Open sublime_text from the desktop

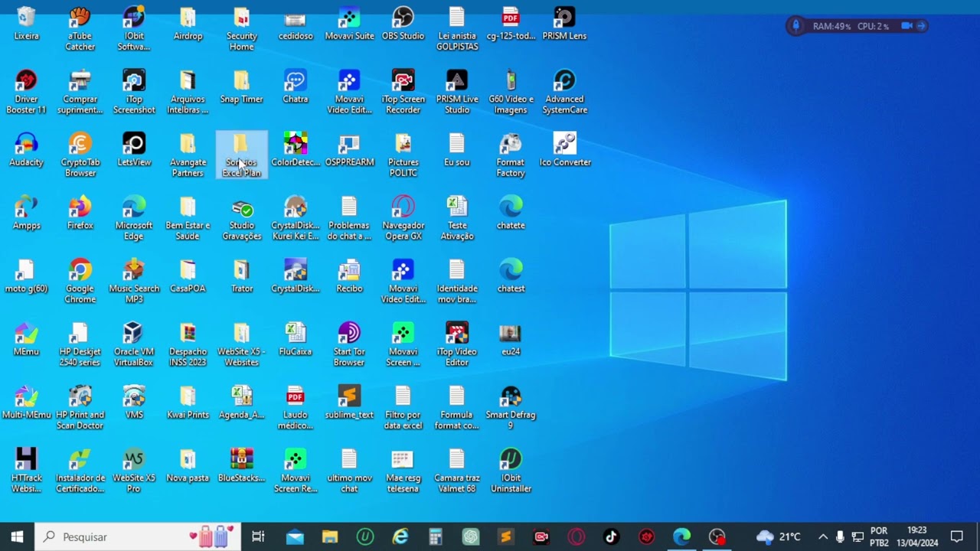tap(349, 398)
